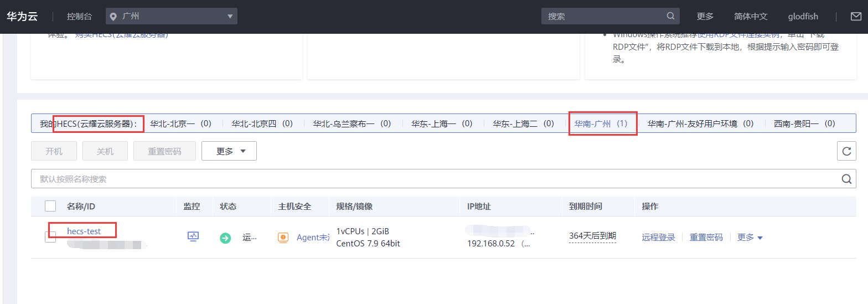Switch to 华北-北京一 (0) tab

click(180, 123)
